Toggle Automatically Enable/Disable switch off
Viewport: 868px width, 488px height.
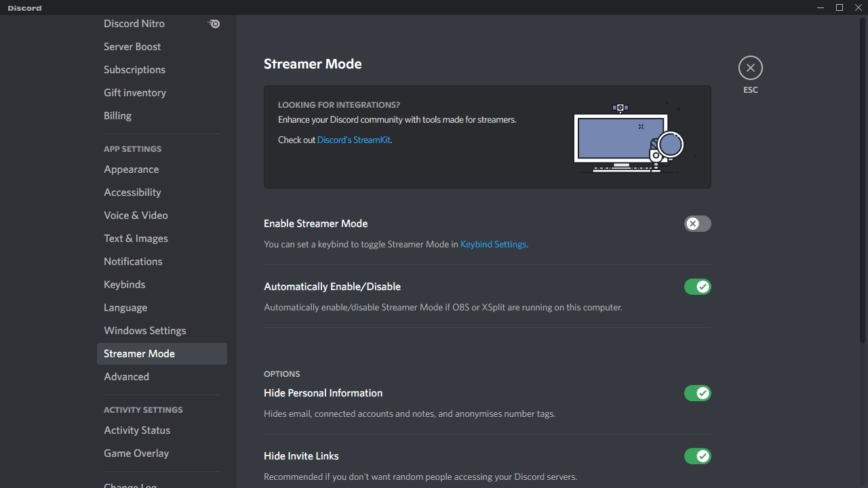click(698, 287)
